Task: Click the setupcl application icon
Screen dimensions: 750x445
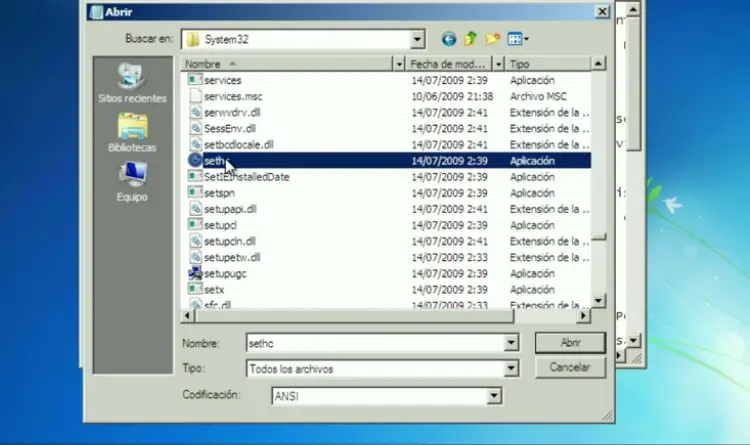Action: pos(195,224)
